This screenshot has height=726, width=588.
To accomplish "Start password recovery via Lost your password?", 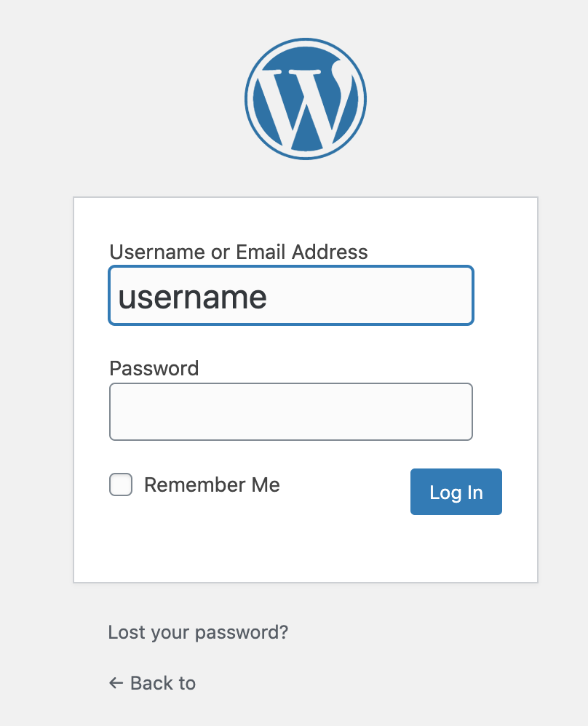I will point(198,632).
